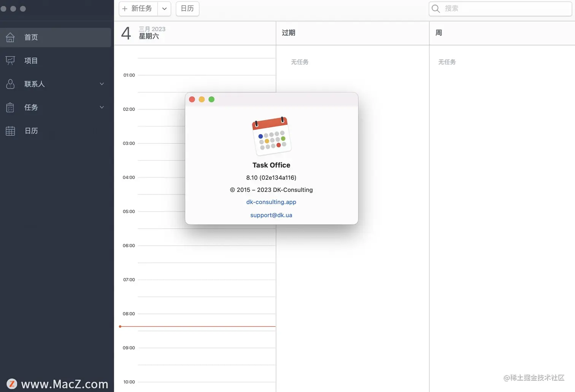Open 任务 (Tasks) in the sidebar
Image resolution: width=575 pixels, height=392 pixels.
56,107
